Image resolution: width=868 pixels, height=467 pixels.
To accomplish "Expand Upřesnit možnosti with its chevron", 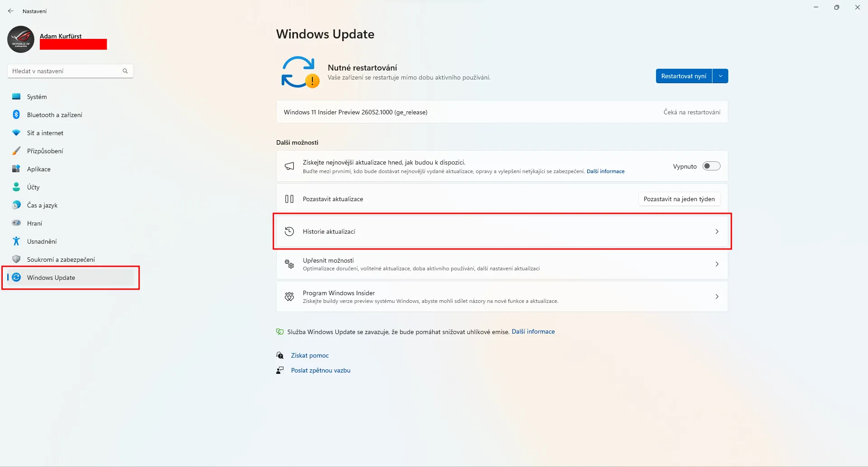I will (x=717, y=264).
